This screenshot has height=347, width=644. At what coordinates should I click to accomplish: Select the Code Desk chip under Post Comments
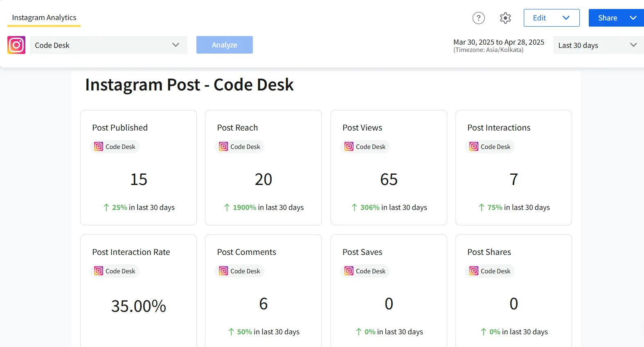point(239,271)
